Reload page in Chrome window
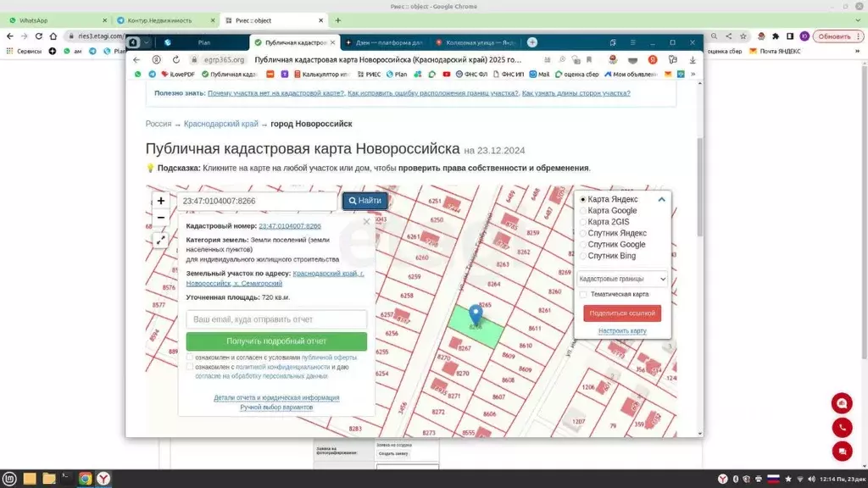Image resolution: width=868 pixels, height=488 pixels. click(39, 36)
